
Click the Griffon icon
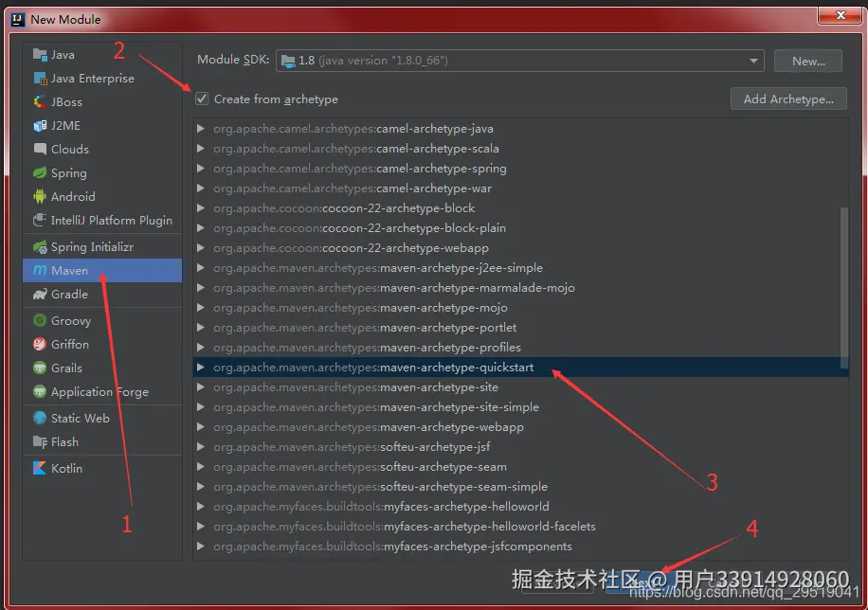tap(40, 344)
